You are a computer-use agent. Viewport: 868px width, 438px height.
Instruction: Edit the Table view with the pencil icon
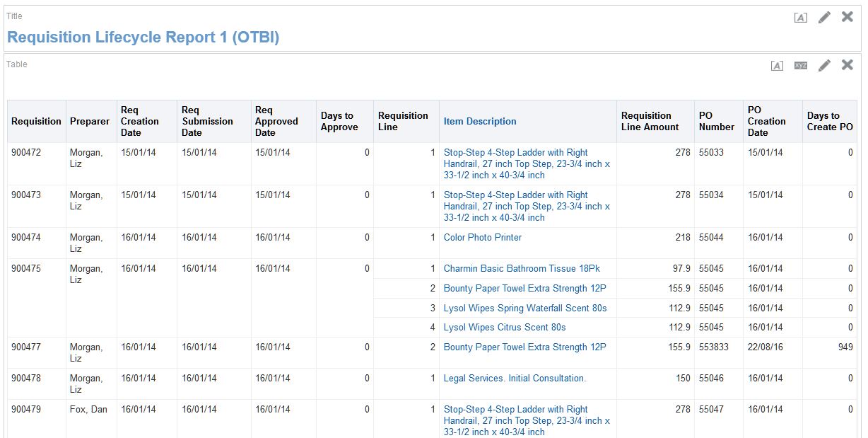coord(823,64)
